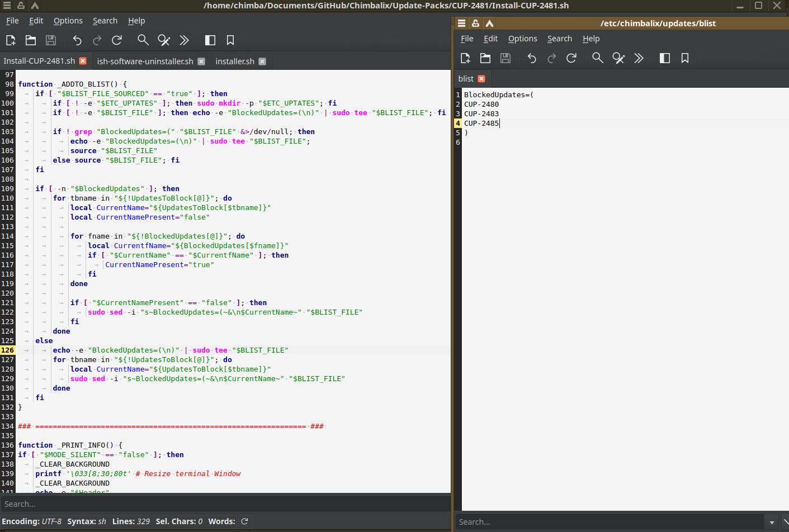The image size is (789, 532).
Task: Click left editor bottom Search field
Action: (x=224, y=504)
